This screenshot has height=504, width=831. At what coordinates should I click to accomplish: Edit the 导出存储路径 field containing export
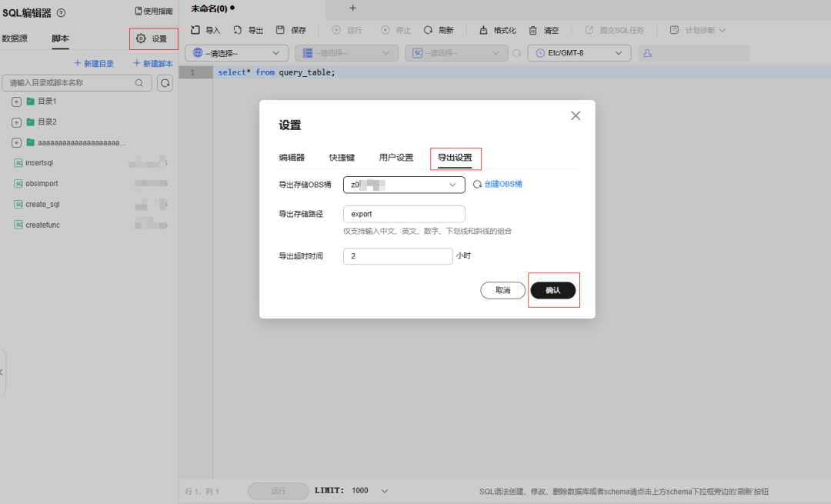click(x=404, y=214)
